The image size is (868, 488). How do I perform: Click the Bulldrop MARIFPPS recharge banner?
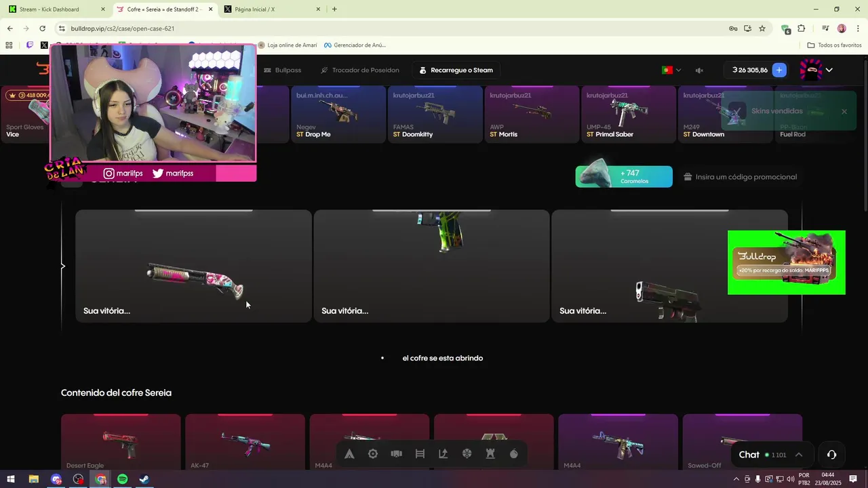[787, 263]
